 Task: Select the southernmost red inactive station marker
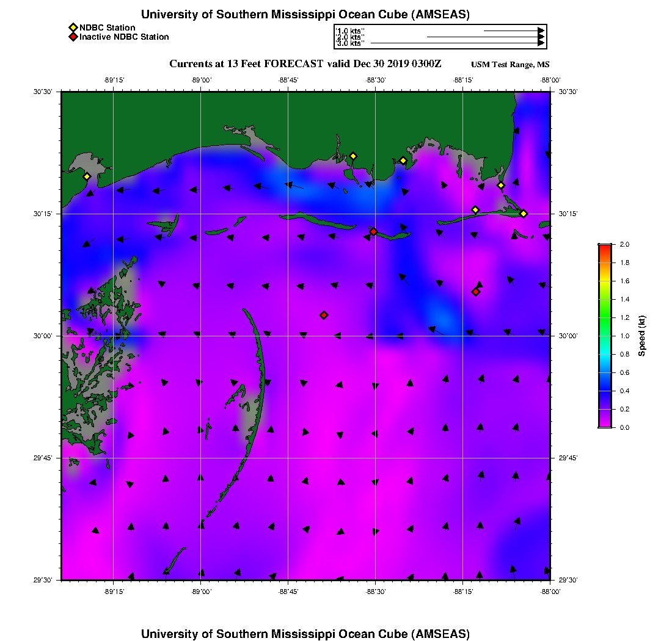click(324, 315)
